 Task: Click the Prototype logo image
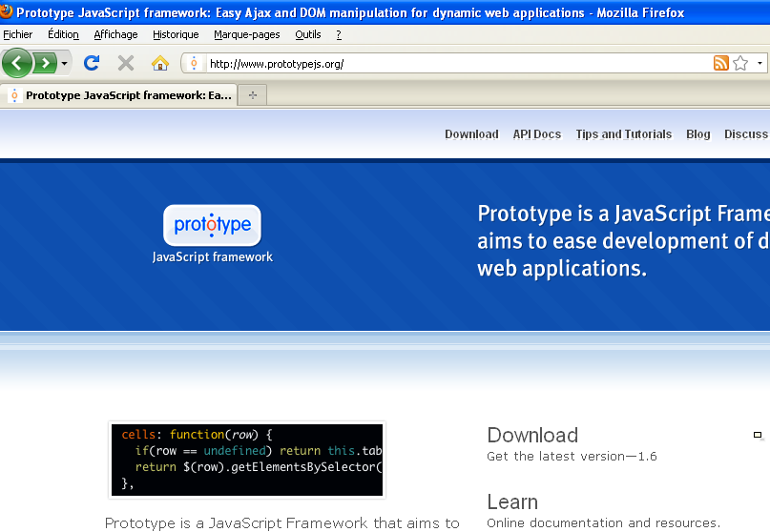(x=212, y=226)
